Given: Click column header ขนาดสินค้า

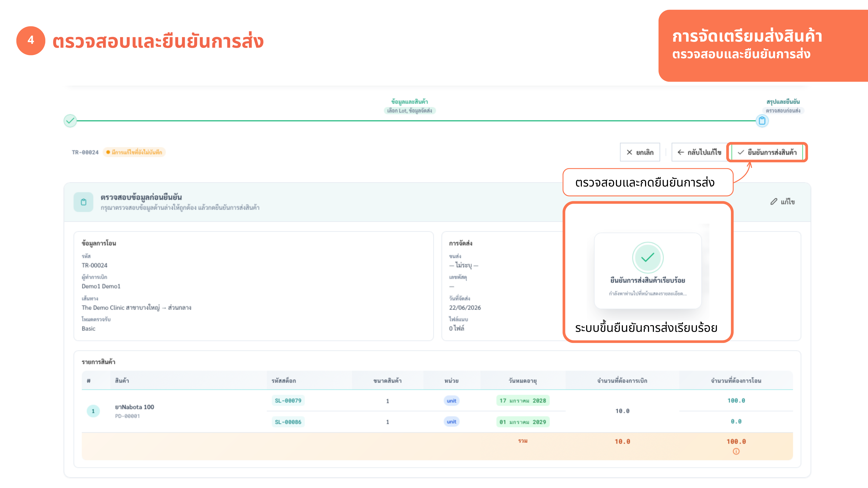Looking at the screenshot, I should [x=388, y=381].
